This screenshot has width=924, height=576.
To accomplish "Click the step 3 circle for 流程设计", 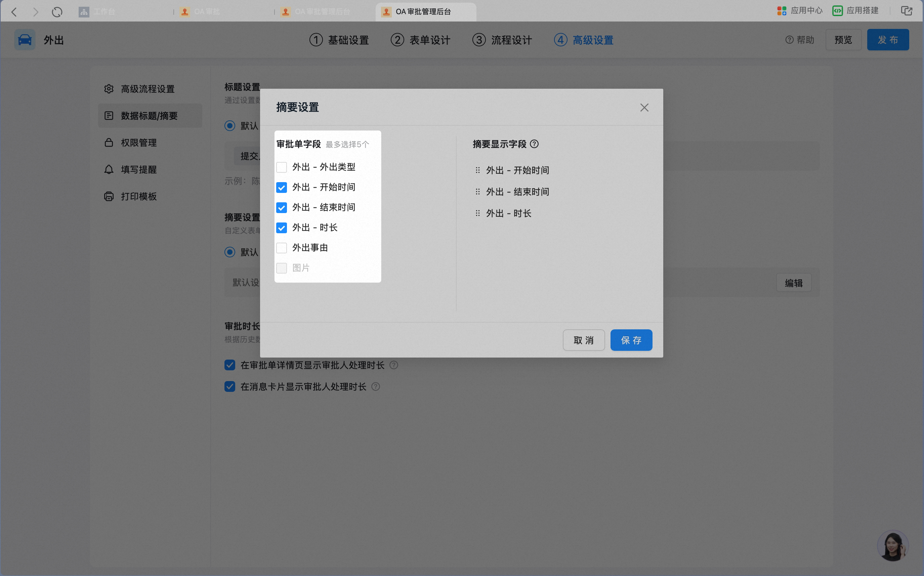I will point(479,40).
